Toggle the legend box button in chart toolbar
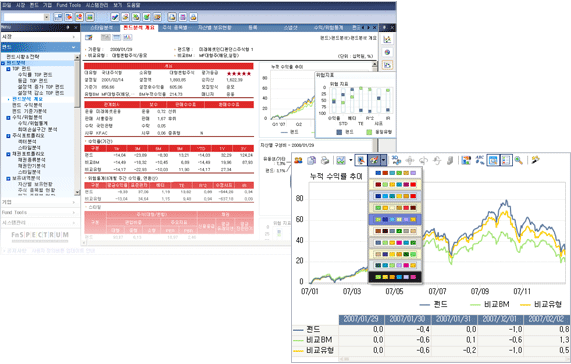This screenshot has width=571, height=364. pyautogui.click(x=506, y=160)
